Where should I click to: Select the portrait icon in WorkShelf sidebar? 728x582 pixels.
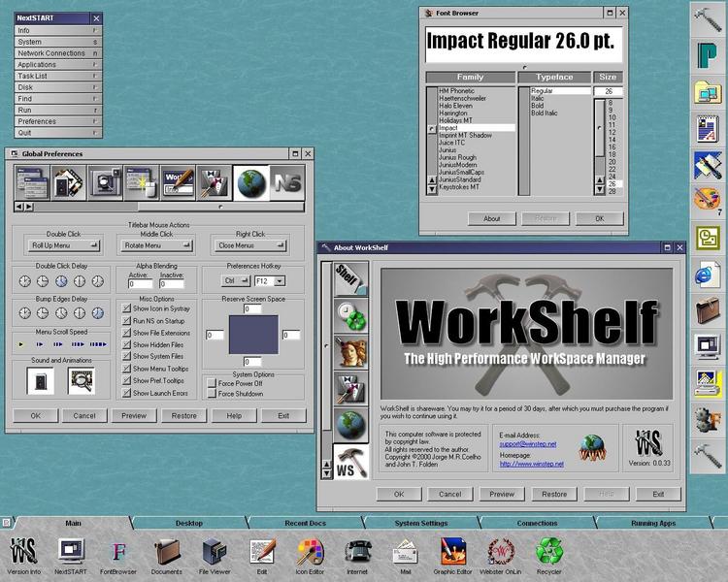pyautogui.click(x=351, y=352)
